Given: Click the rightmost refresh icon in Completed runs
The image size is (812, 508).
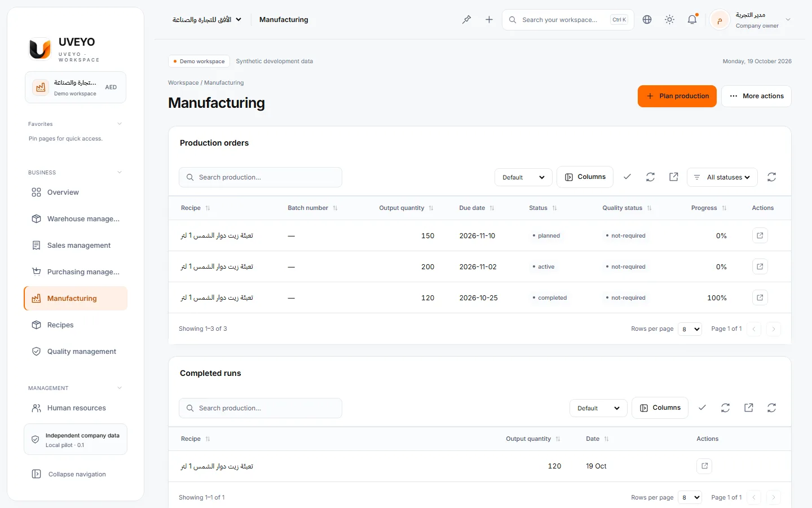Looking at the screenshot, I should click(x=771, y=408).
